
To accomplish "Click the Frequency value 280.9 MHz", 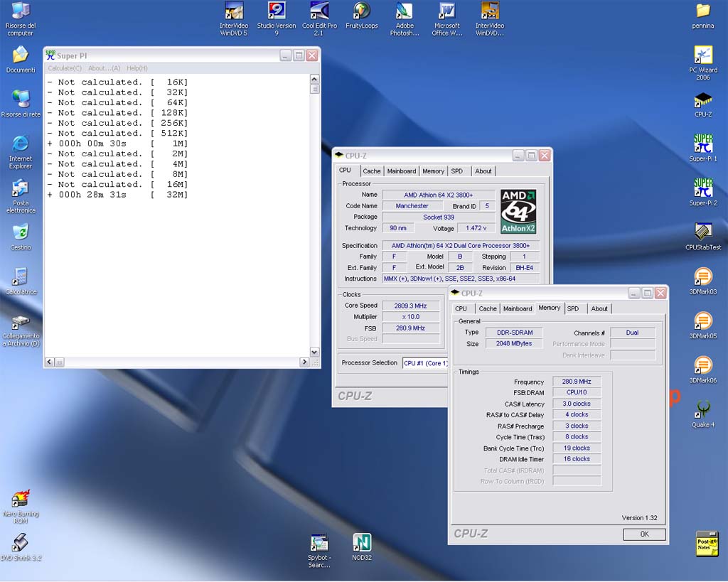I will [x=577, y=382].
